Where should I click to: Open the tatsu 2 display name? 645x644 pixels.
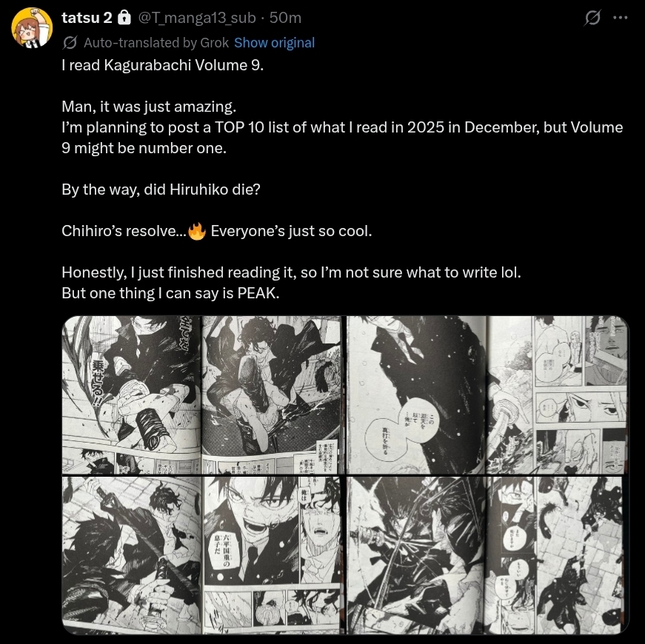[x=87, y=18]
